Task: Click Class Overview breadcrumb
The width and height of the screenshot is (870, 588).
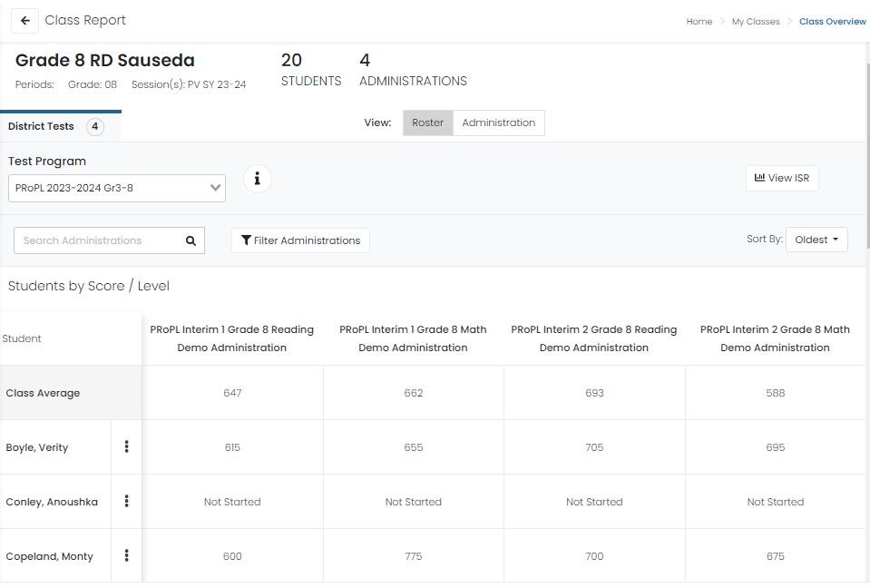Action: point(832,22)
